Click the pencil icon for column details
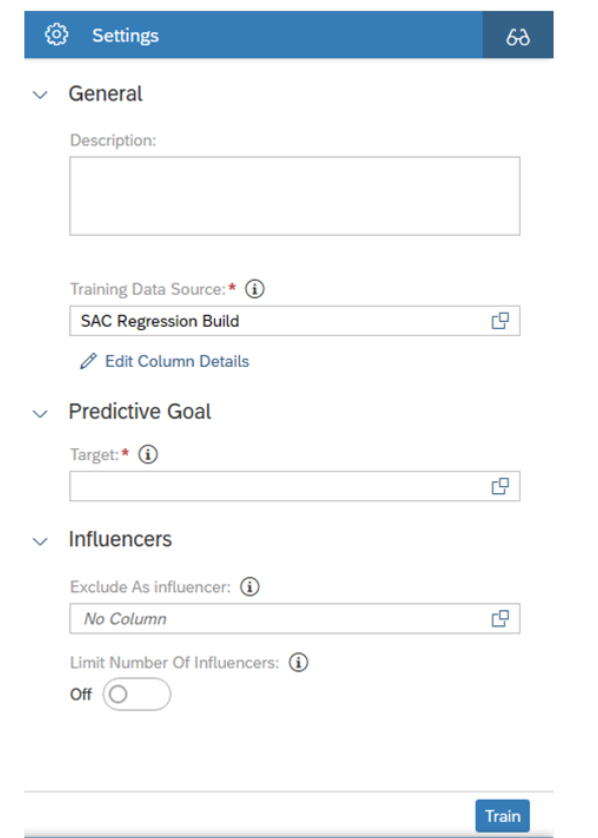The image size is (598, 838). point(88,361)
